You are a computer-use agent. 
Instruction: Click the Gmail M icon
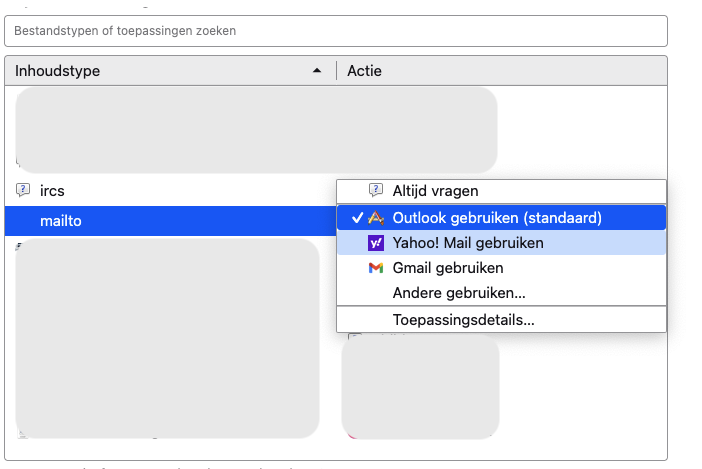pos(376,268)
